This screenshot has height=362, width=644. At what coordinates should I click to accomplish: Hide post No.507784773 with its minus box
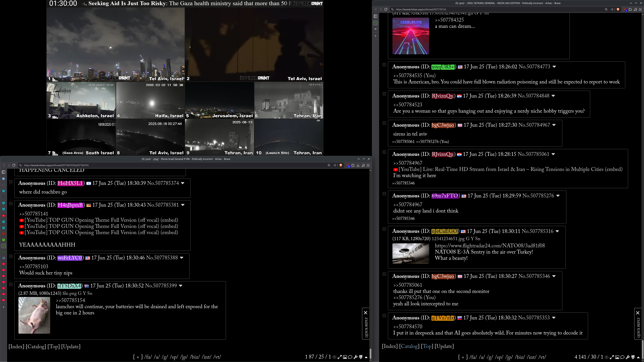click(384, 65)
